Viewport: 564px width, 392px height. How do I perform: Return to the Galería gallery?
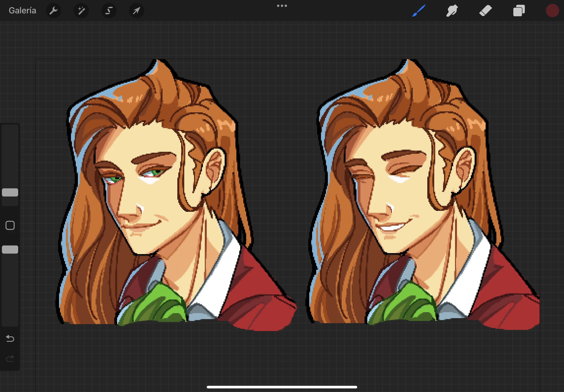(22, 11)
